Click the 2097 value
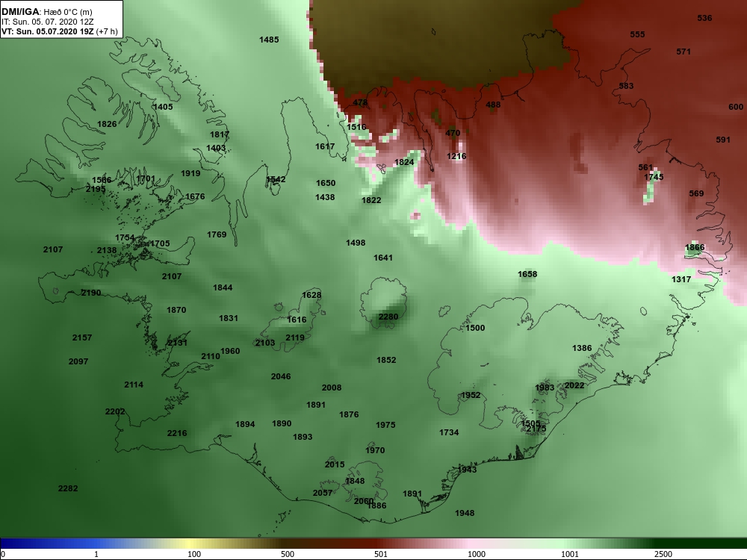Image resolution: width=747 pixels, height=560 pixels. [78, 361]
